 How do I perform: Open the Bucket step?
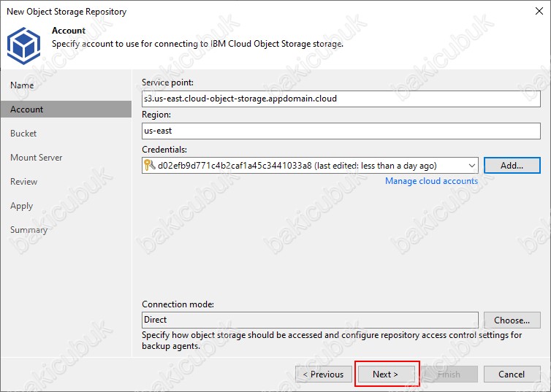coord(23,134)
